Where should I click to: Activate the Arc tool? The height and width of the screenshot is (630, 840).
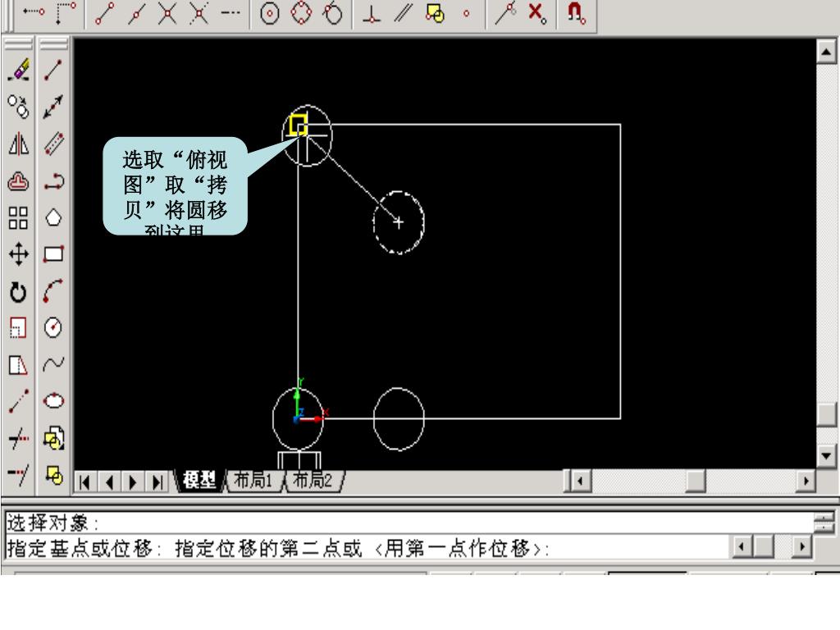click(x=53, y=291)
